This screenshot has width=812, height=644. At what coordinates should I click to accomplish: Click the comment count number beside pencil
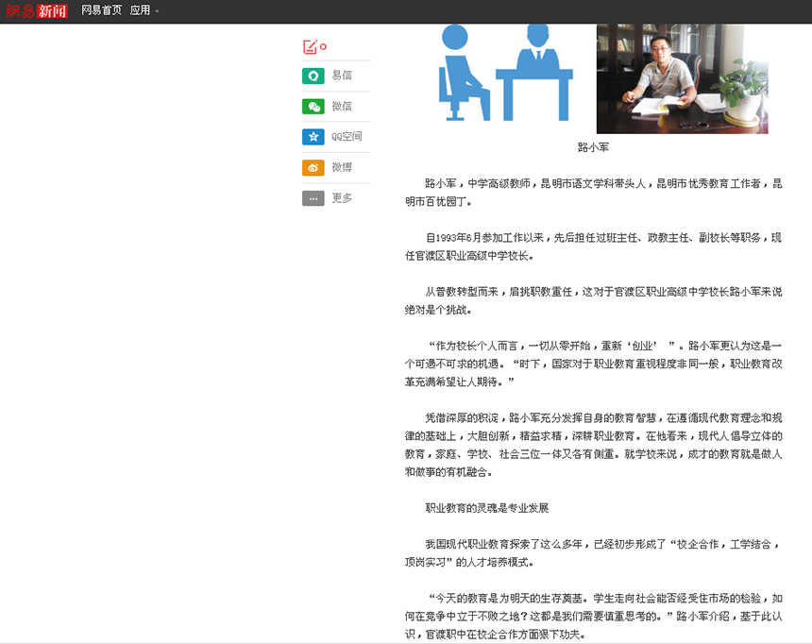pyautogui.click(x=324, y=46)
